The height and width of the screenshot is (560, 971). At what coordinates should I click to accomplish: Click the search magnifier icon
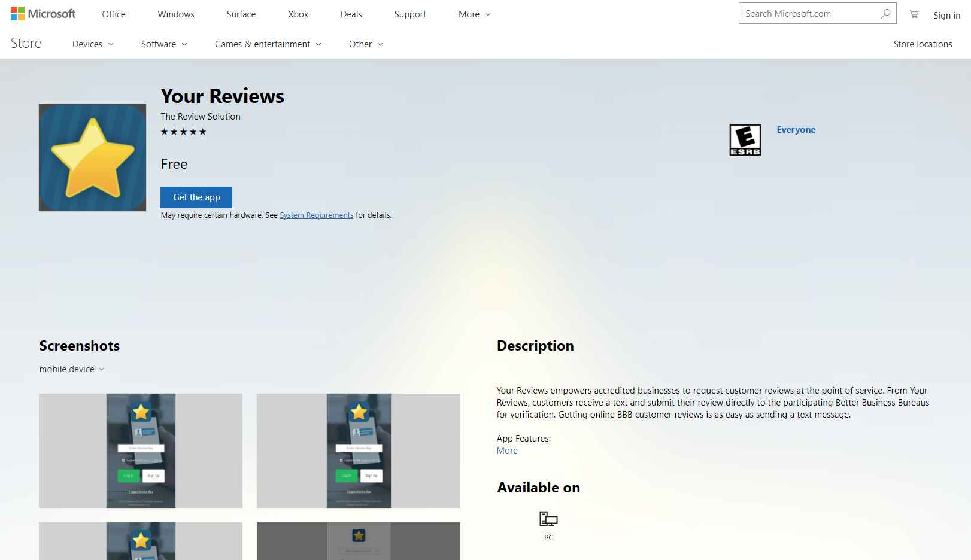[x=885, y=14]
